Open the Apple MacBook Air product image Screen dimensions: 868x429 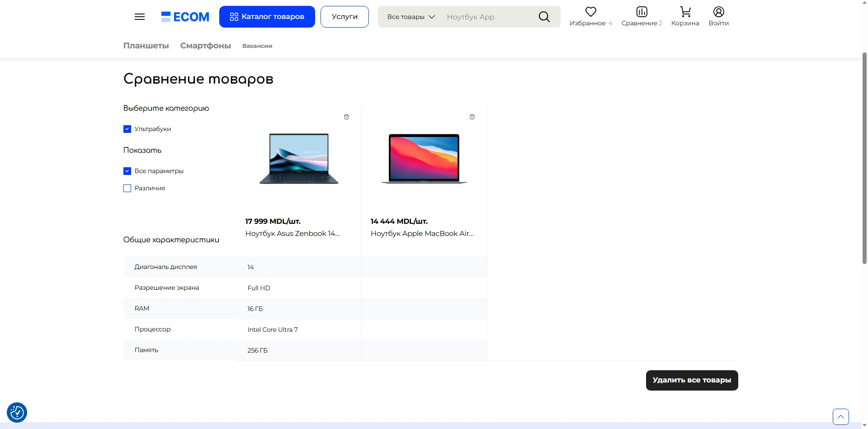(x=424, y=159)
